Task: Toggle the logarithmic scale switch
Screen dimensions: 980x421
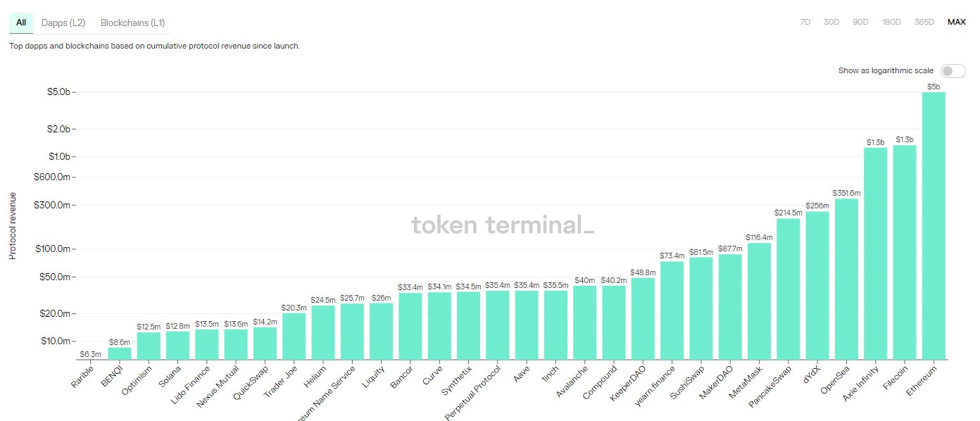Action: click(953, 71)
